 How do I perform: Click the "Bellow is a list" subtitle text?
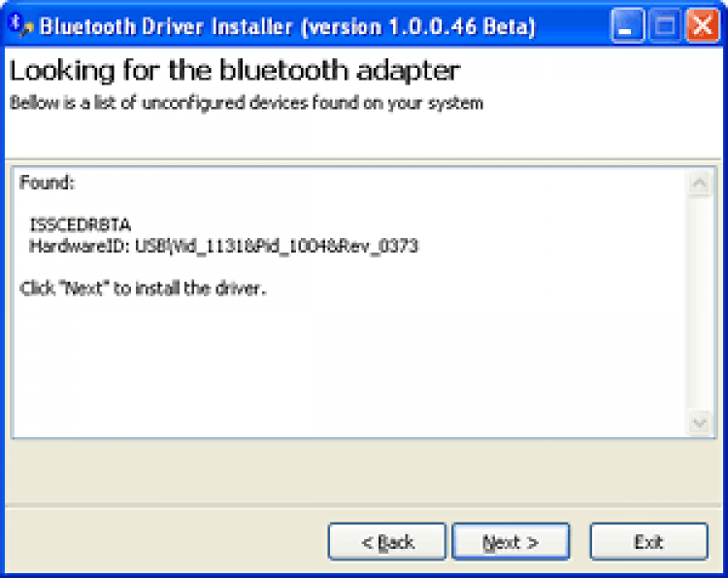pyautogui.click(x=247, y=102)
